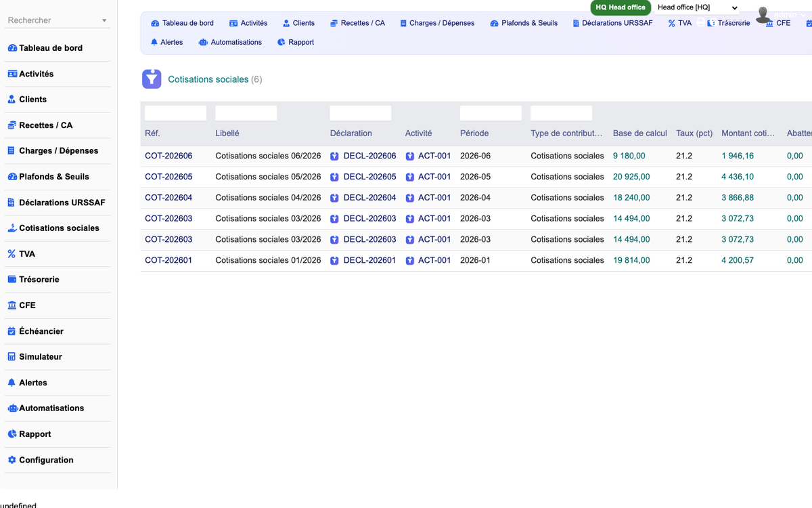This screenshot has width=812, height=508.
Task: Click the amount 4 436,10
Action: point(738,177)
